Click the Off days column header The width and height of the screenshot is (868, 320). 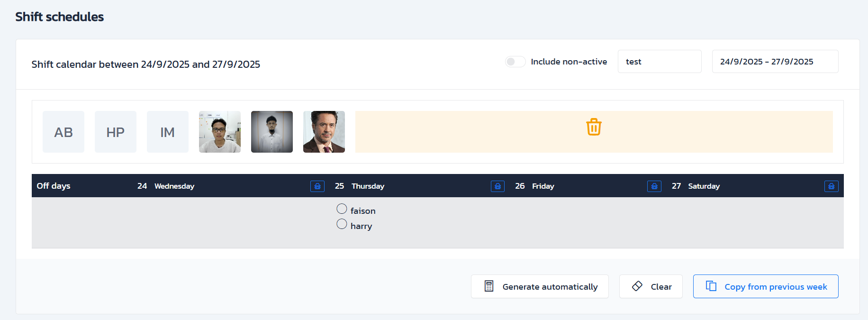(54, 186)
